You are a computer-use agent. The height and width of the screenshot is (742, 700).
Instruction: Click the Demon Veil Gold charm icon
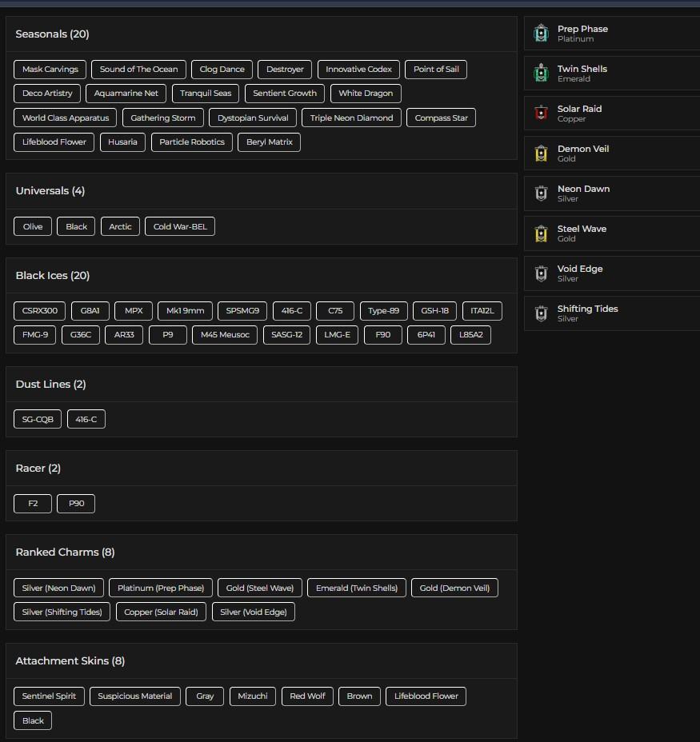(542, 154)
